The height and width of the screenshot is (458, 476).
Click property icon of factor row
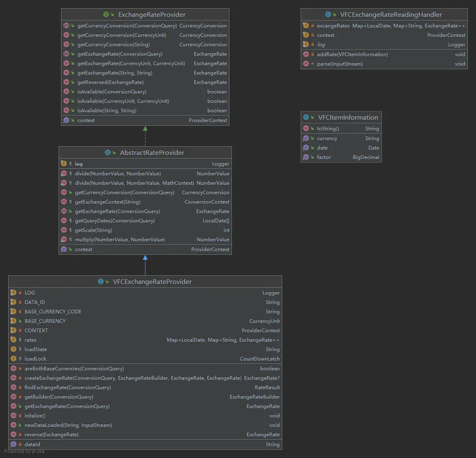(x=306, y=157)
